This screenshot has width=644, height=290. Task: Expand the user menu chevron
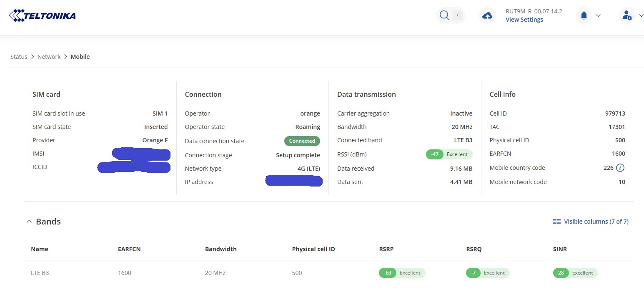click(641, 16)
